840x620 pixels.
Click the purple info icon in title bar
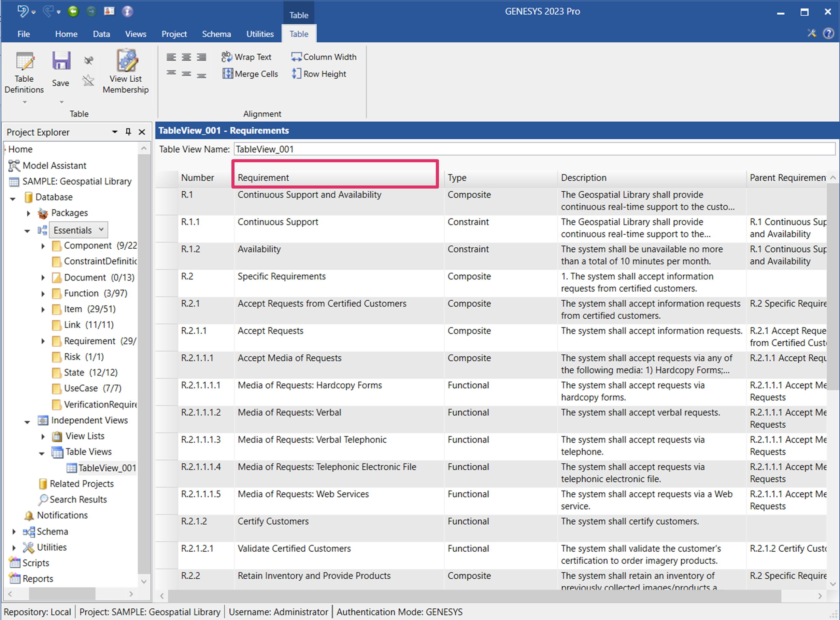[128, 12]
